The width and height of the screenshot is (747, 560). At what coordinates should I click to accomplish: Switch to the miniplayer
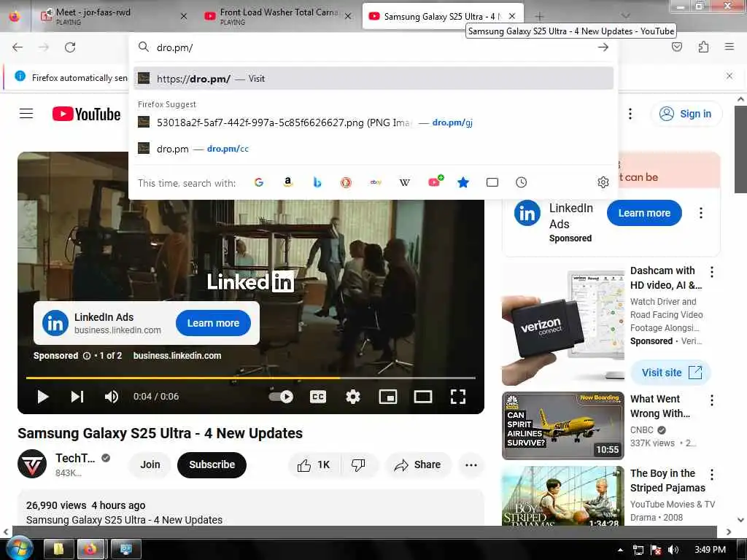pyautogui.click(x=388, y=397)
